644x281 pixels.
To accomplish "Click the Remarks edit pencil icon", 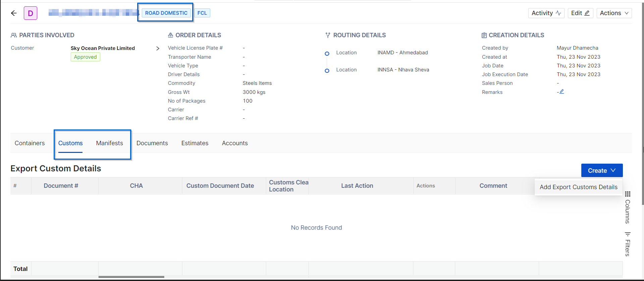I will [561, 92].
